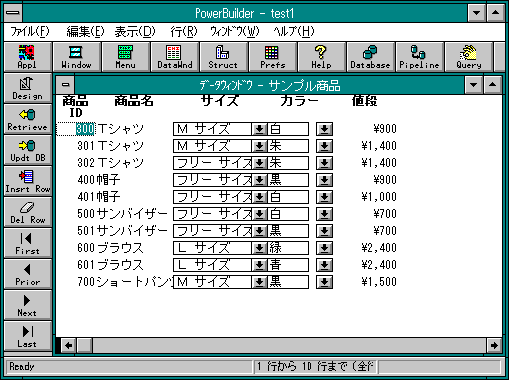Expand size dropdown for product 300
509x380 pixels.
[259, 129]
